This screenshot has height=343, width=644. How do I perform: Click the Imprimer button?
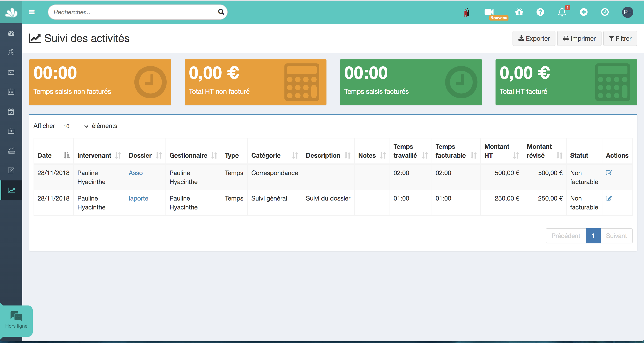coord(579,38)
